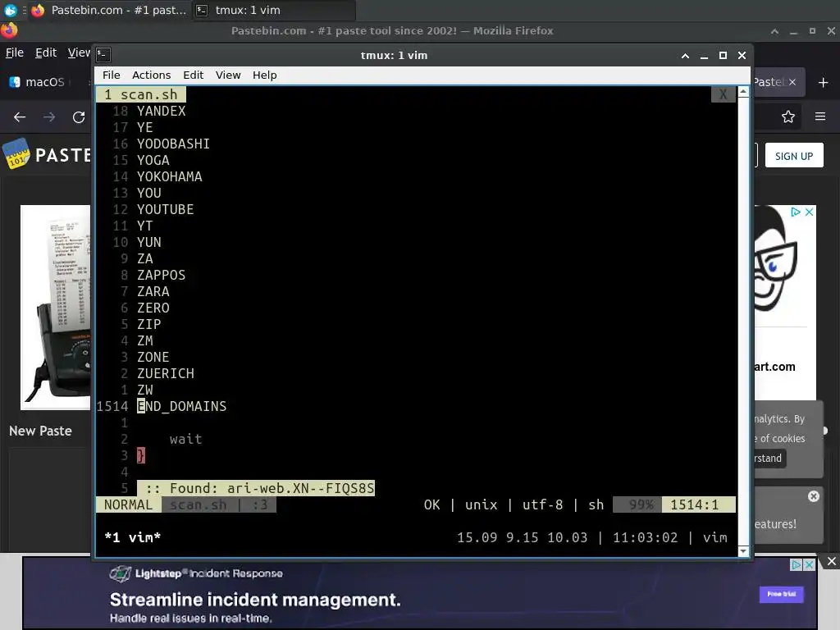Close the bottom Lightstep ad banner
The image size is (840, 630).
pyautogui.click(x=832, y=561)
